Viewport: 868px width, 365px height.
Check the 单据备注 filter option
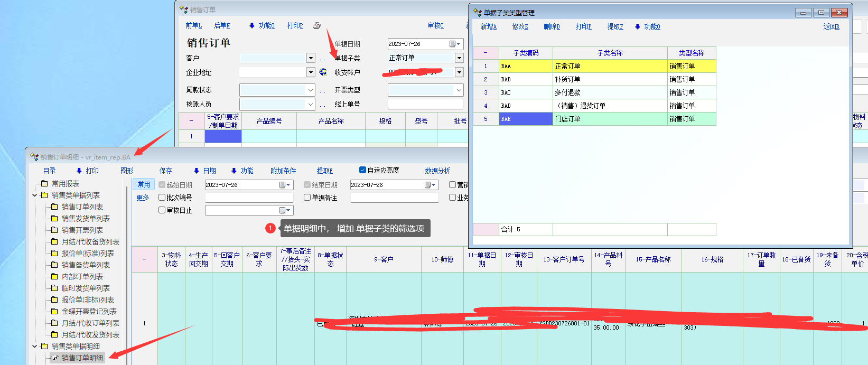307,198
